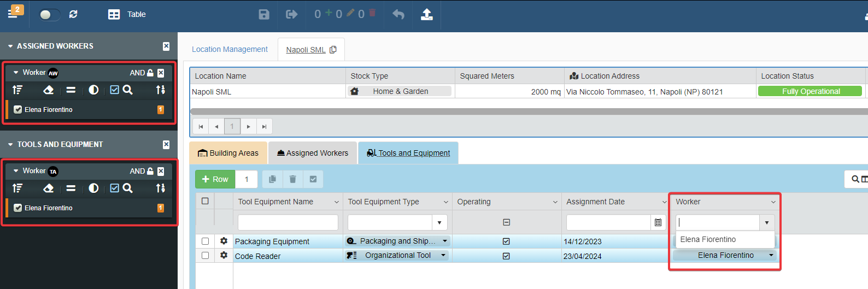Open the Assigned Workers tab
The height and width of the screenshot is (289, 868).
pos(312,153)
